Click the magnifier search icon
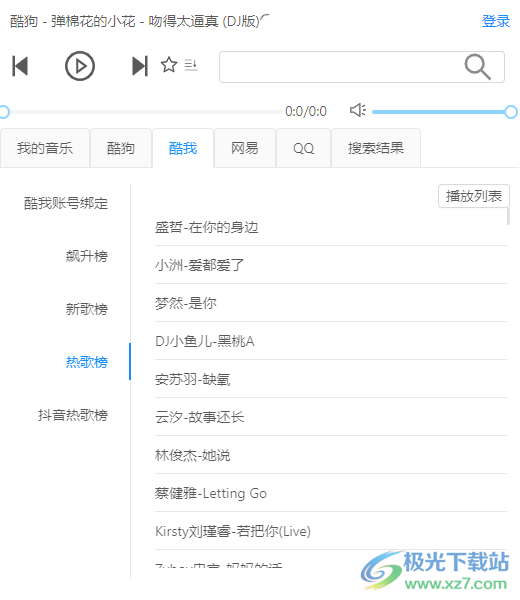The width and height of the screenshot is (520, 600). (x=477, y=67)
